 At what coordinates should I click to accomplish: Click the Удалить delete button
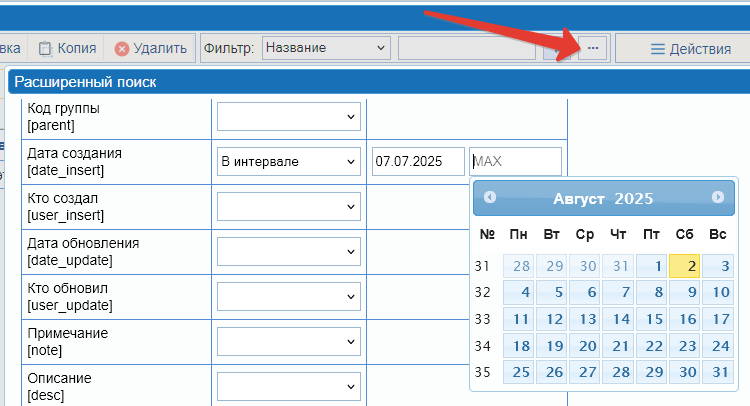[151, 48]
